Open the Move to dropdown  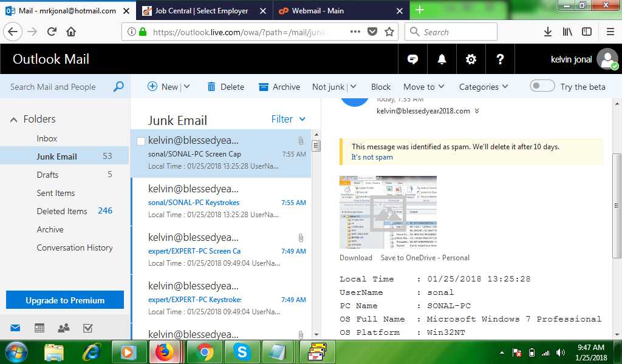click(423, 87)
